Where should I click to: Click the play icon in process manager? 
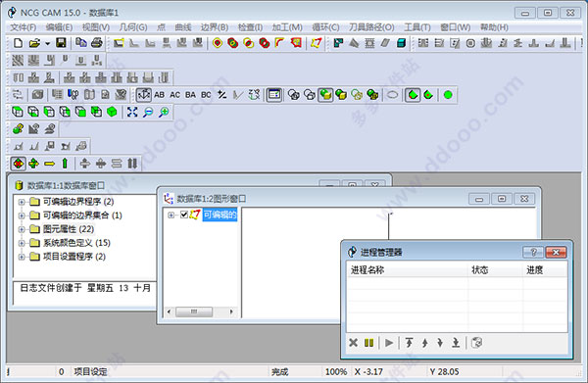[x=389, y=343]
